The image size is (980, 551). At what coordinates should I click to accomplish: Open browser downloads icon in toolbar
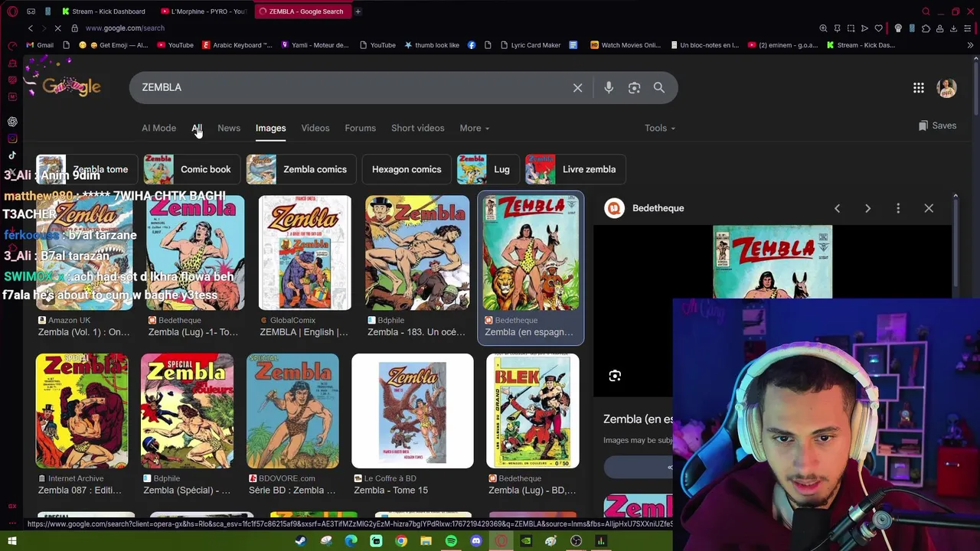coord(954,28)
